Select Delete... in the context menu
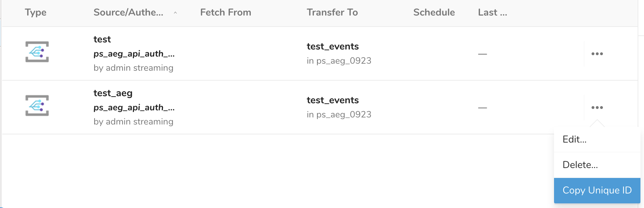 click(580, 165)
